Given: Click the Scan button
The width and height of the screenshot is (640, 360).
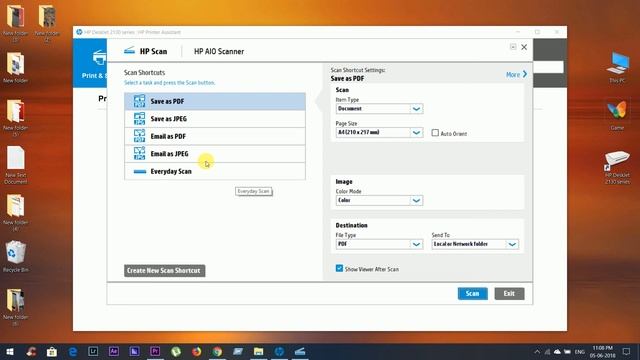Looking at the screenshot, I should tap(473, 293).
